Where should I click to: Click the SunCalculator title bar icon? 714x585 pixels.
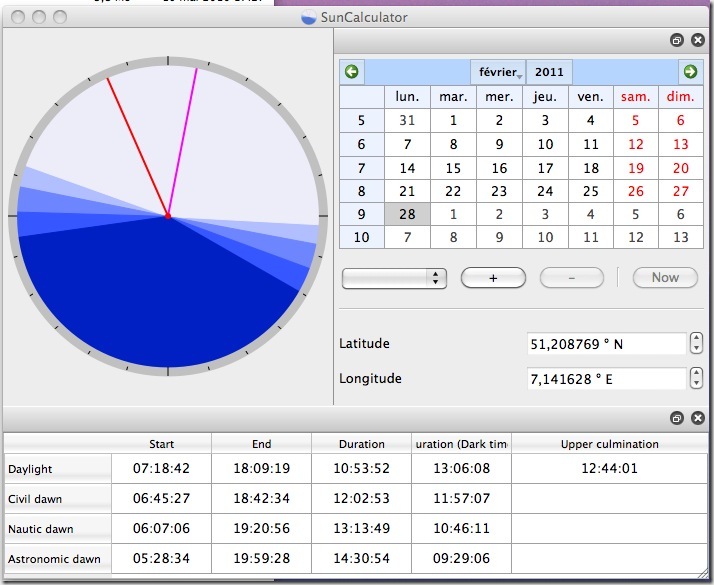[x=309, y=17]
